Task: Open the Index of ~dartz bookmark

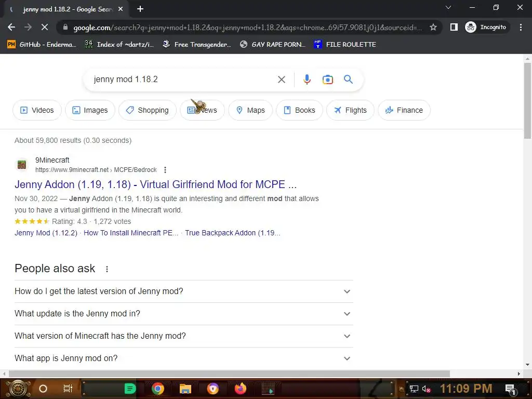Action: click(x=119, y=45)
